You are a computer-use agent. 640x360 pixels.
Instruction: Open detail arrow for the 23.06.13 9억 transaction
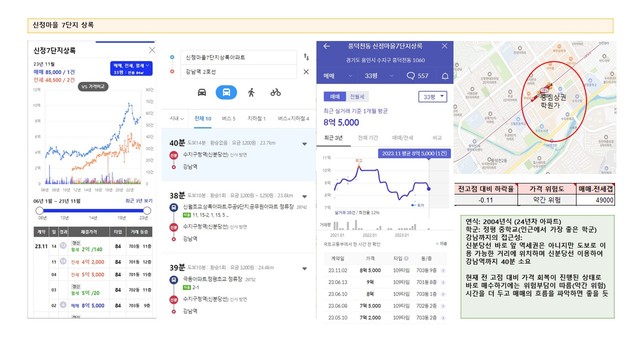(x=443, y=282)
